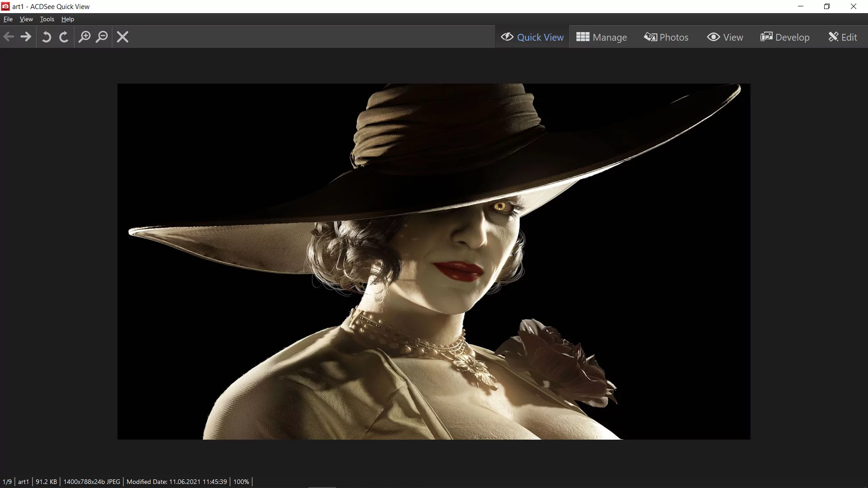Switch to Photos mode
Viewport: 868px width, 488px height.
666,37
